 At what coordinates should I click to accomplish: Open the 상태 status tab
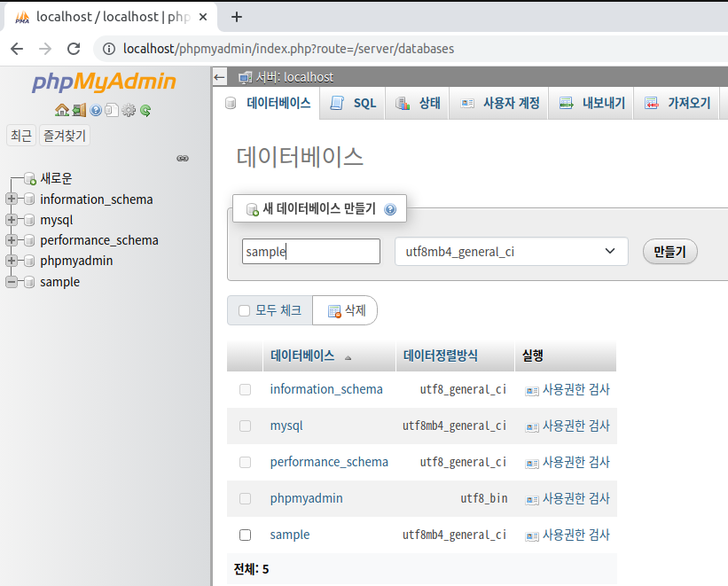[417, 103]
